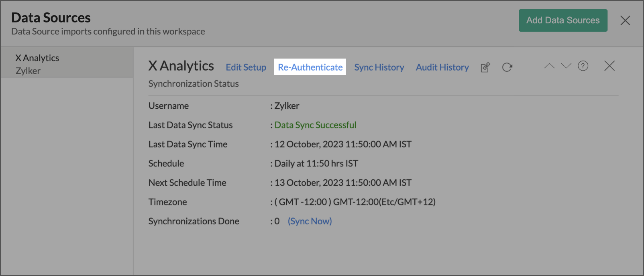644x276 pixels.
Task: Click the refresh sync icon
Action: pos(507,67)
